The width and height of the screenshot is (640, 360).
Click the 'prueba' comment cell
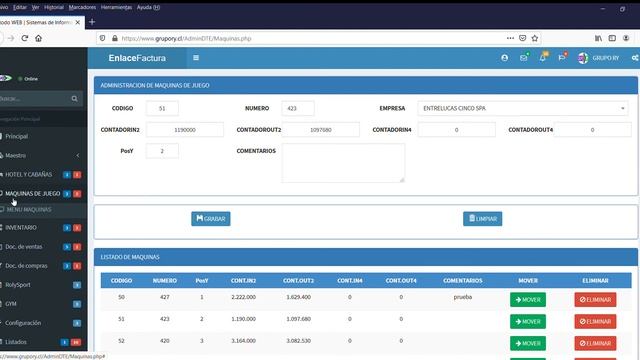tap(463, 297)
